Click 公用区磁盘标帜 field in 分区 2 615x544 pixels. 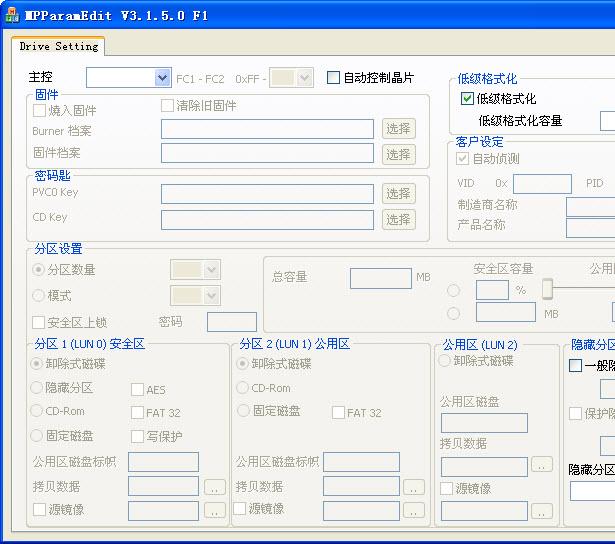tap(362, 462)
